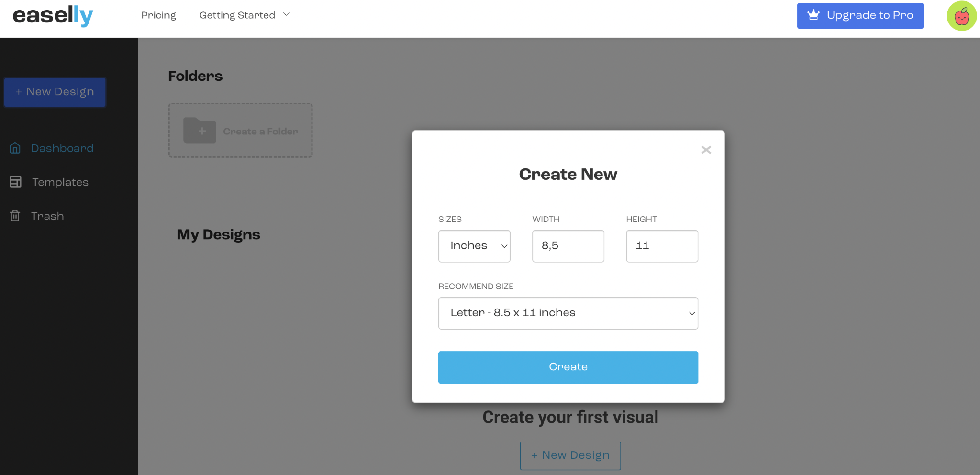
Task: Click Upgrade to Pro button
Action: 860,16
